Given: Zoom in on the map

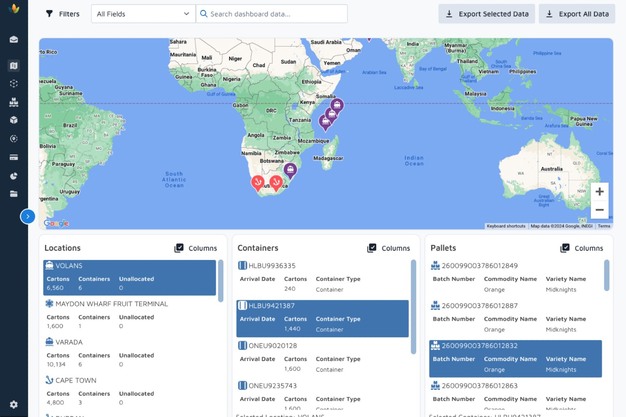Looking at the screenshot, I should (599, 192).
